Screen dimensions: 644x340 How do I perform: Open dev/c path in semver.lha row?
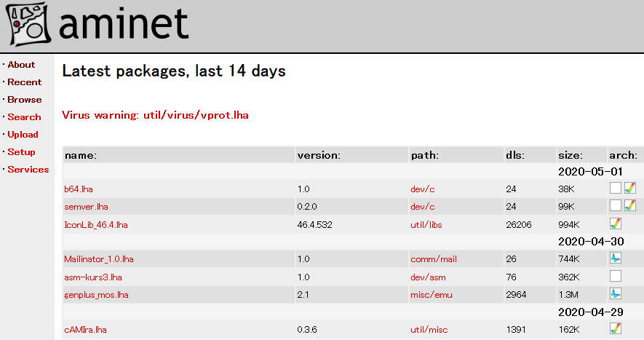pyautogui.click(x=423, y=207)
